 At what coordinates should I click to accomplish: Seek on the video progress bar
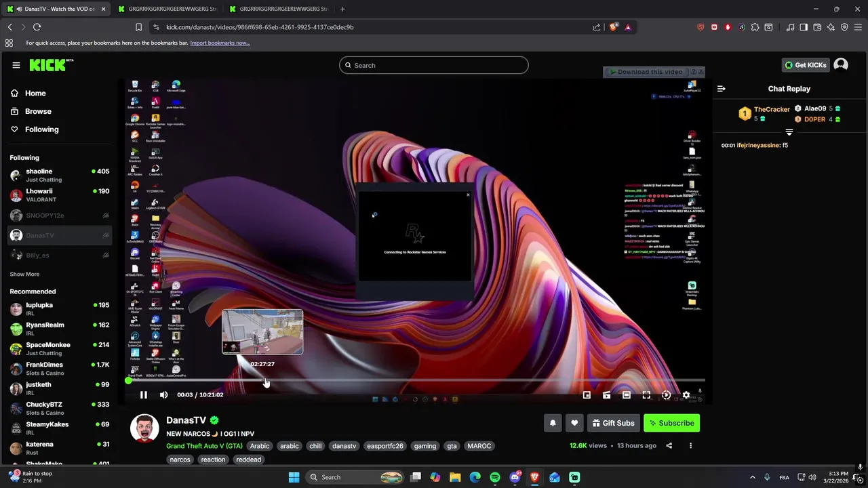417,380
